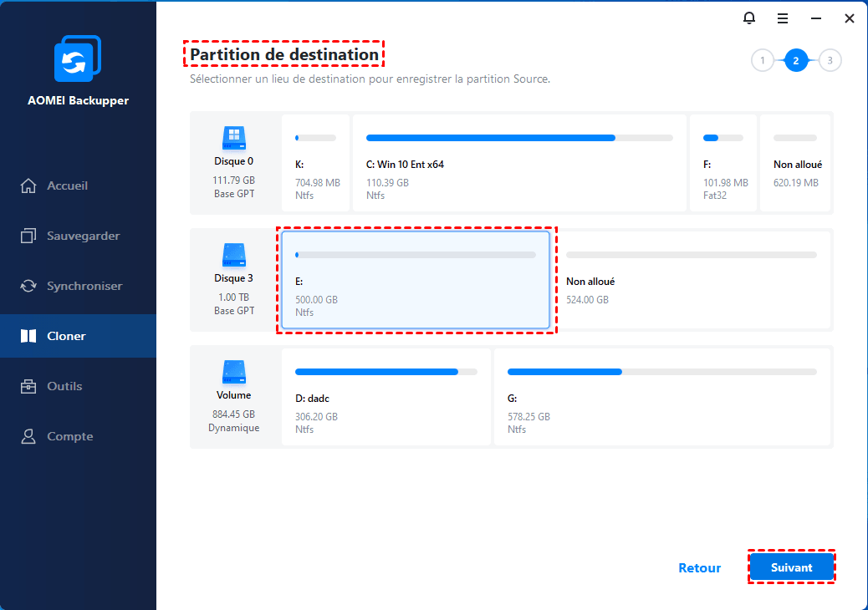This screenshot has height=610, width=868.
Task: Click the Synchroniser sync arrows icon
Action: [28, 286]
